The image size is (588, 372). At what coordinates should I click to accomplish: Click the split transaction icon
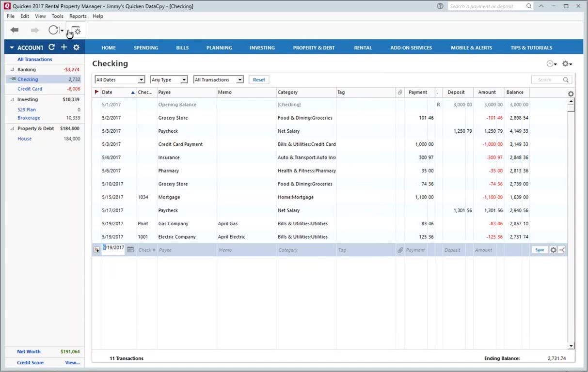click(562, 250)
